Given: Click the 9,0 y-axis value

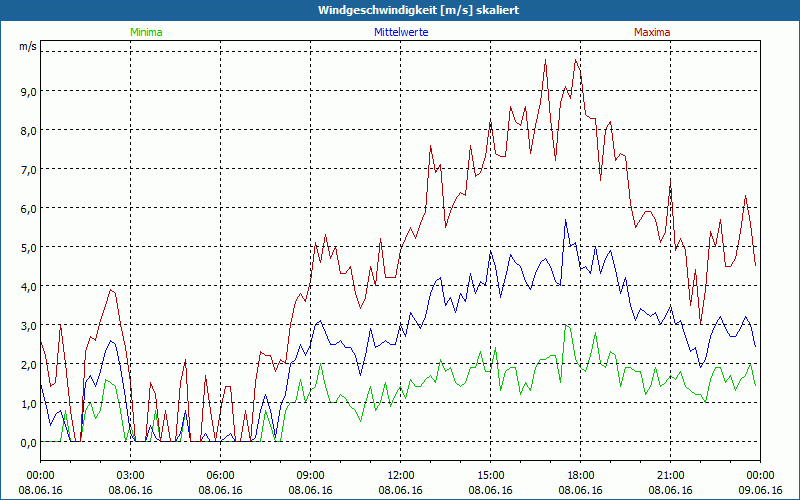Looking at the screenshot, I should coord(29,92).
